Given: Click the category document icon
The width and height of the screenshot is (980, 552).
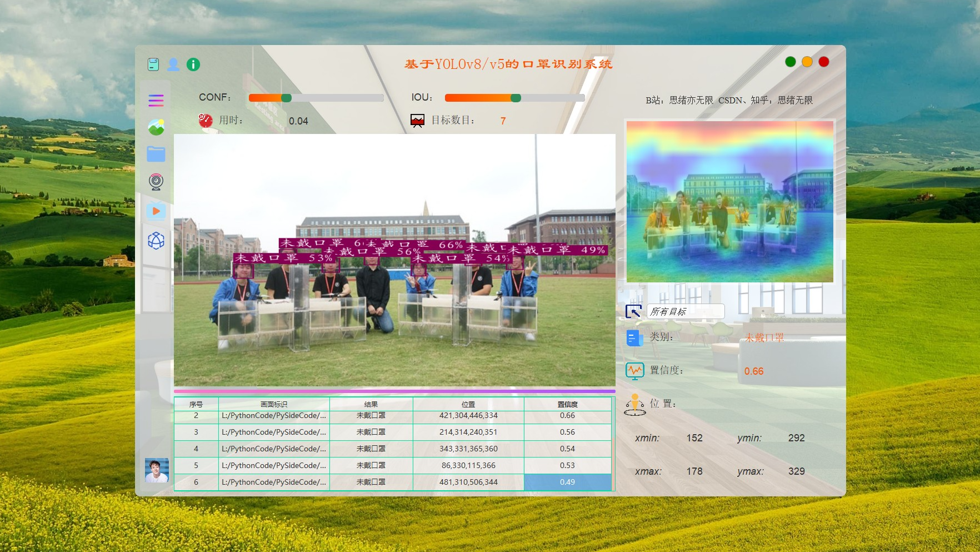Looking at the screenshot, I should [x=634, y=338].
